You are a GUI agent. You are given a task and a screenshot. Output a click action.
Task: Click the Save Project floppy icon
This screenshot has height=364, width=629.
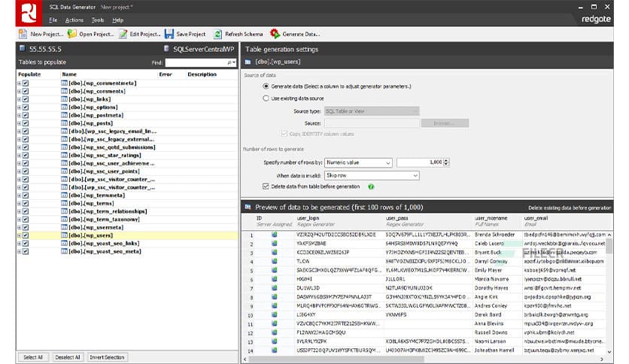[169, 34]
